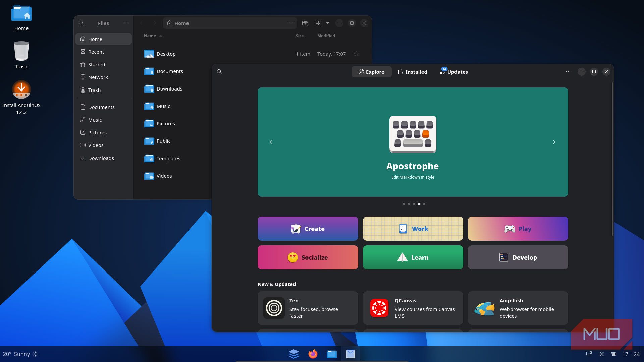This screenshot has width=644, height=362.
Task: Open the Trash desktop icon
Action: [x=21, y=55]
